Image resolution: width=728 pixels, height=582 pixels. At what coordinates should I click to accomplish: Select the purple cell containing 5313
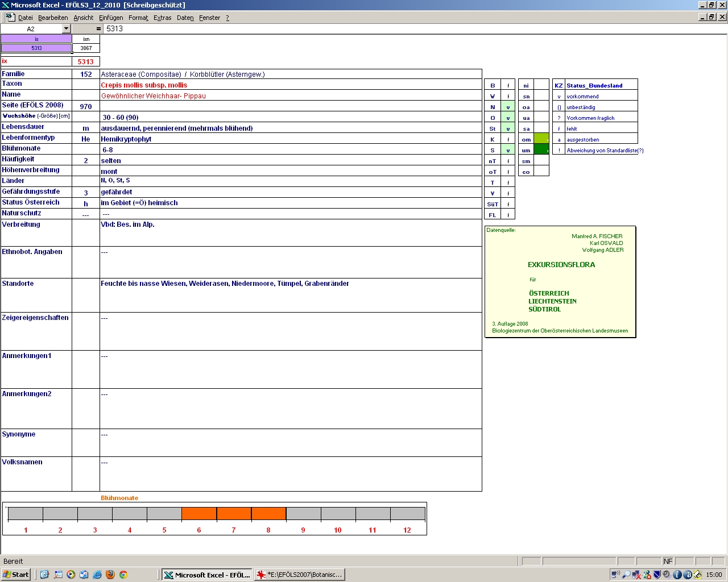(x=36, y=48)
